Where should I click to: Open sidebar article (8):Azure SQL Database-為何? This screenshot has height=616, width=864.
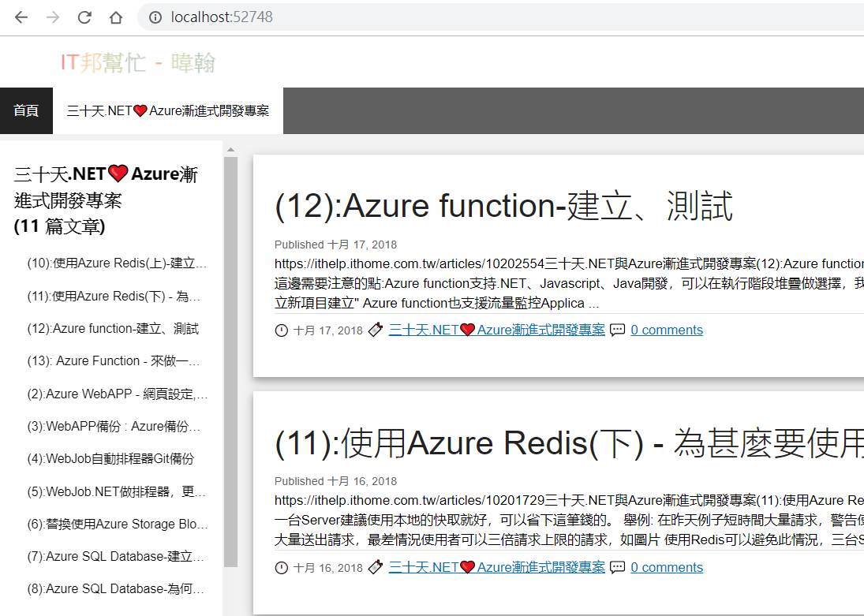pos(116,589)
